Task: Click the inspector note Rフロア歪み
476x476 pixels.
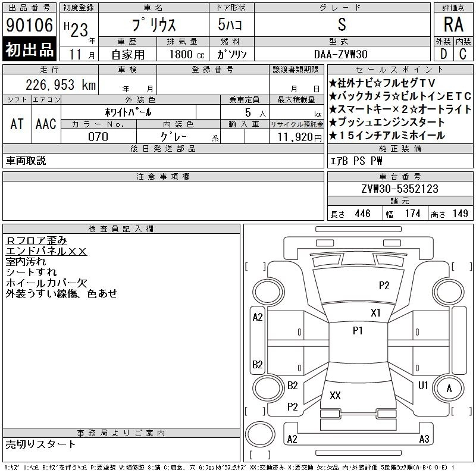Action: click(x=36, y=240)
